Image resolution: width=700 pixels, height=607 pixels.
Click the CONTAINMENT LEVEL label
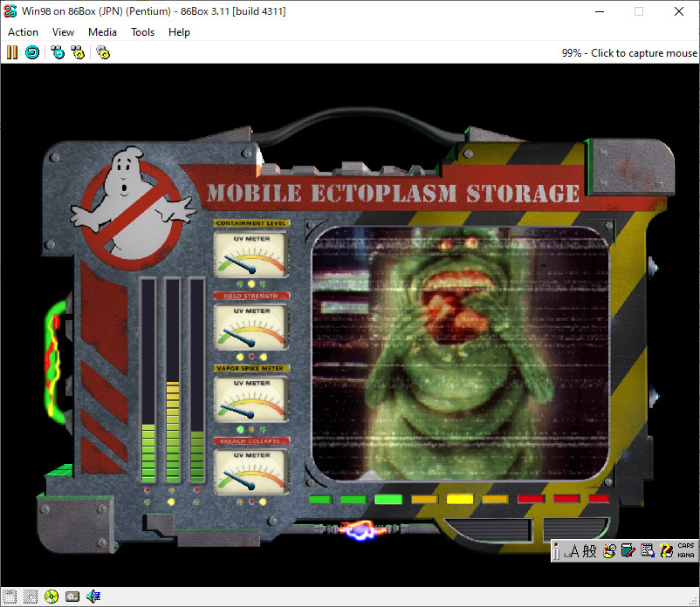(251, 223)
